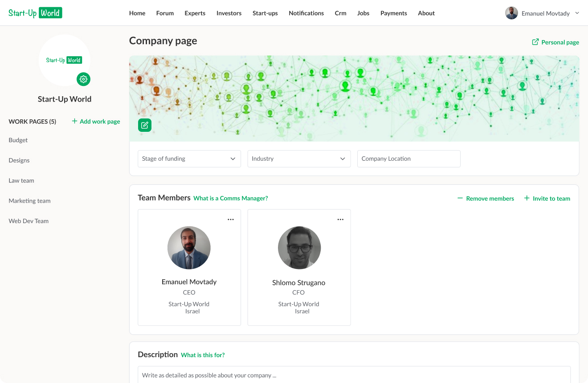Viewport: 588px width, 383px height.
Task: Open the Notifications menu item
Action: (306, 13)
